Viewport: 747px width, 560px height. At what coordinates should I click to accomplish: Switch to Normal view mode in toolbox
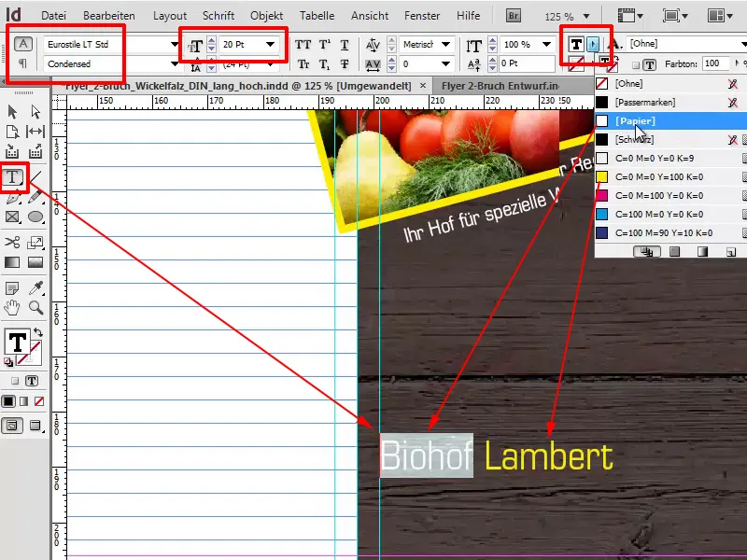(x=12, y=426)
